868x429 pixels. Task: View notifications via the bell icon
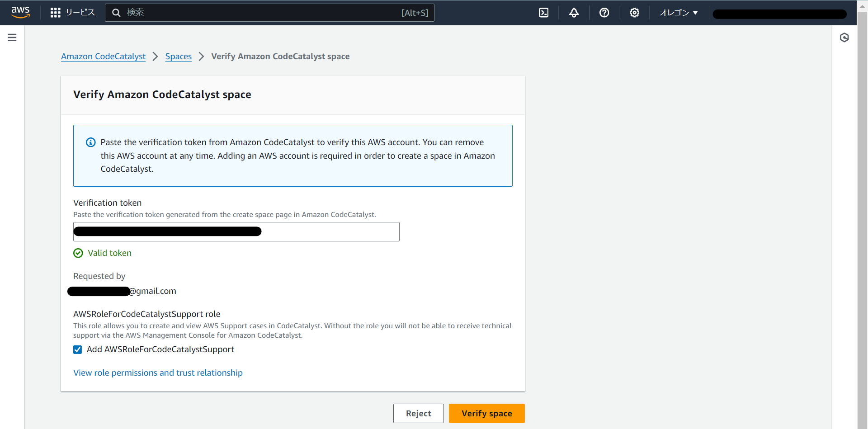[x=574, y=13]
